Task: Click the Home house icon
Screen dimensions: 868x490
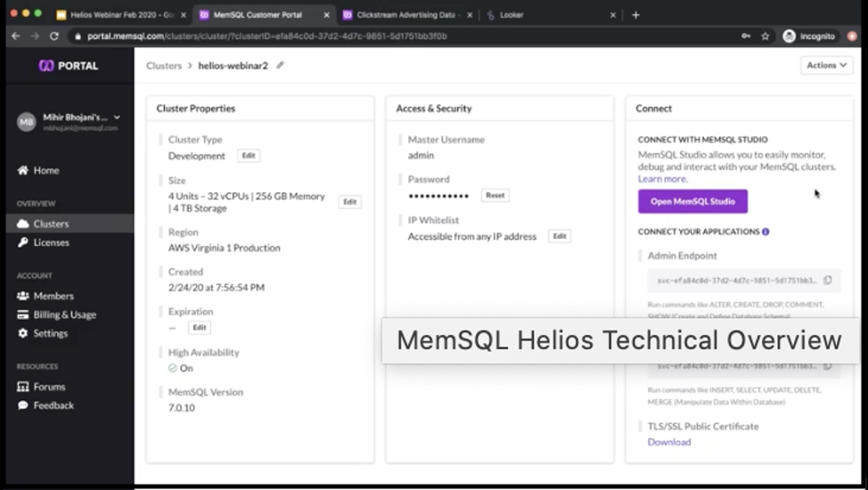Action: point(22,170)
